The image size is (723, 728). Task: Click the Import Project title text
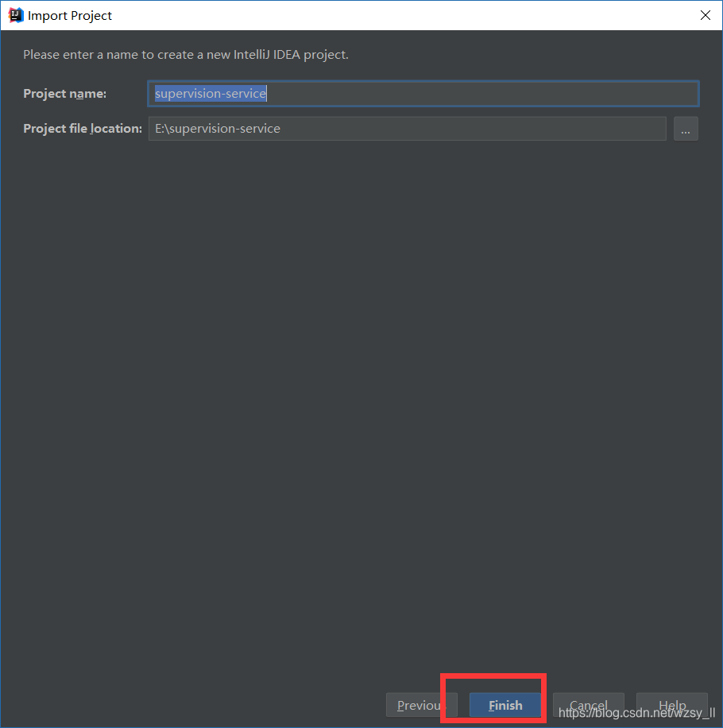(72, 15)
